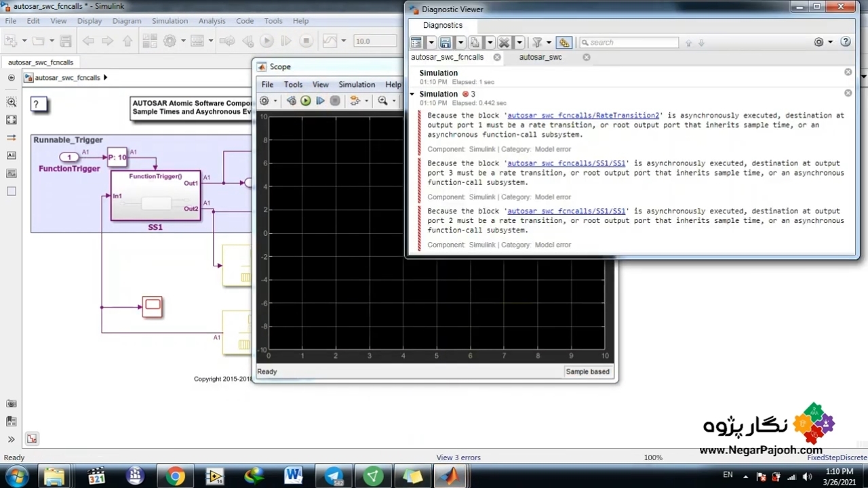This screenshot has width=868, height=488.
Task: Switch to the autosar_swc diagnostics tab
Action: point(540,57)
